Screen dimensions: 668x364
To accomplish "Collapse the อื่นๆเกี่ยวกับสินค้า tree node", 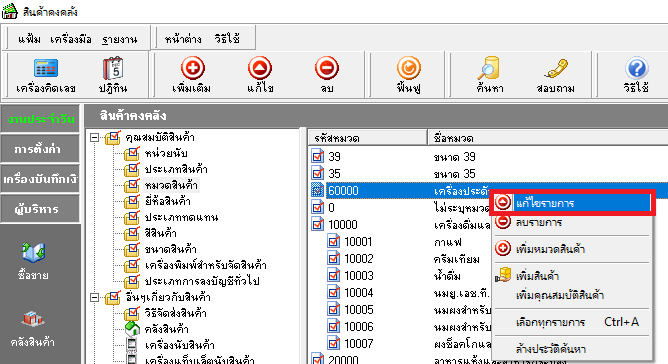I will (x=95, y=297).
